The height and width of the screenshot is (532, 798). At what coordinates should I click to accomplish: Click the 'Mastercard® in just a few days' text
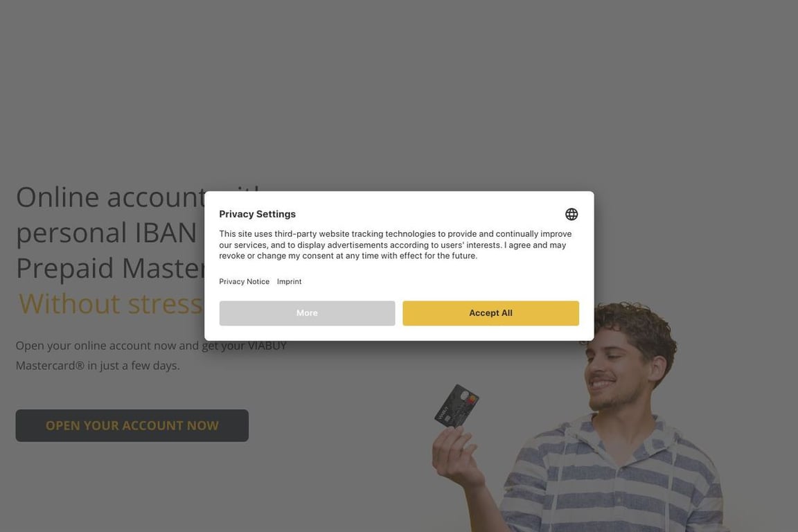pos(98,366)
